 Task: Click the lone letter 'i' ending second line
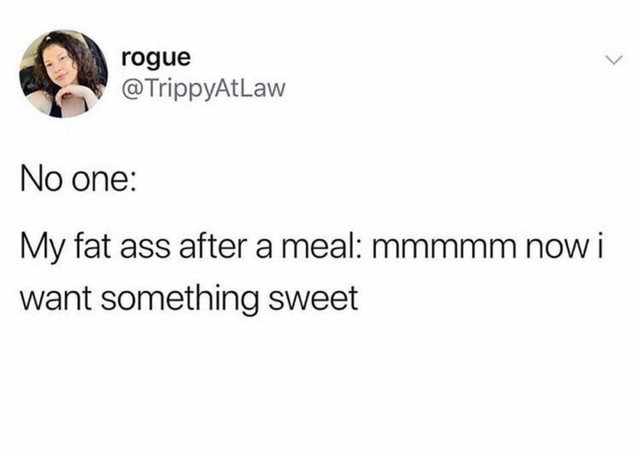point(600,247)
